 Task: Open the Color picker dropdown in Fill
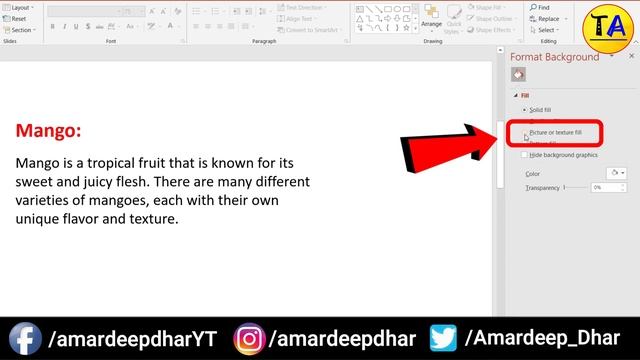(617, 173)
